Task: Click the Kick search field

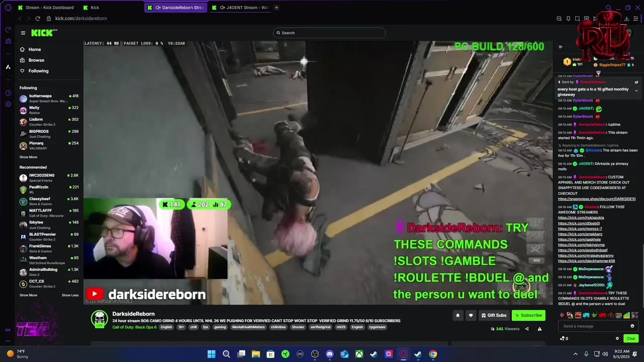Action: tap(329, 33)
